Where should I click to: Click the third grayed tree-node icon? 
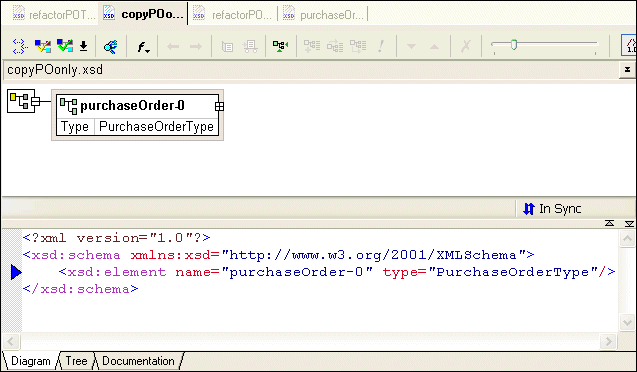pos(358,46)
